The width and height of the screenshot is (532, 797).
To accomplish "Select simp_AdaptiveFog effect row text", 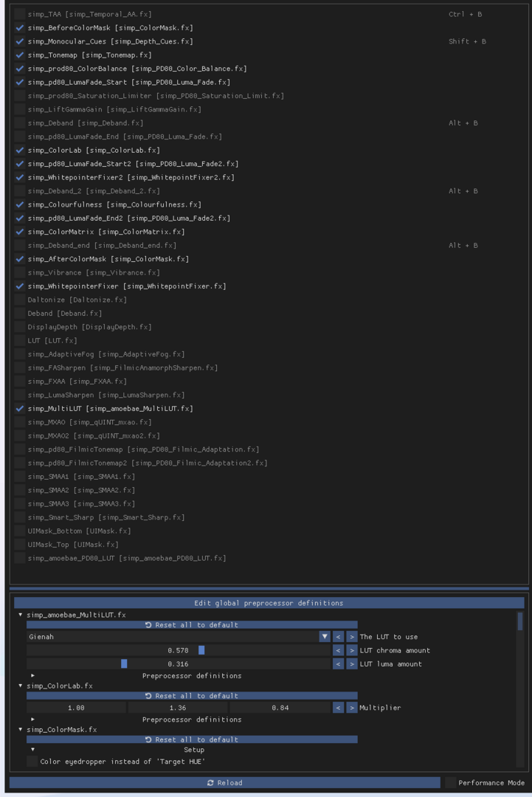I will pos(106,354).
